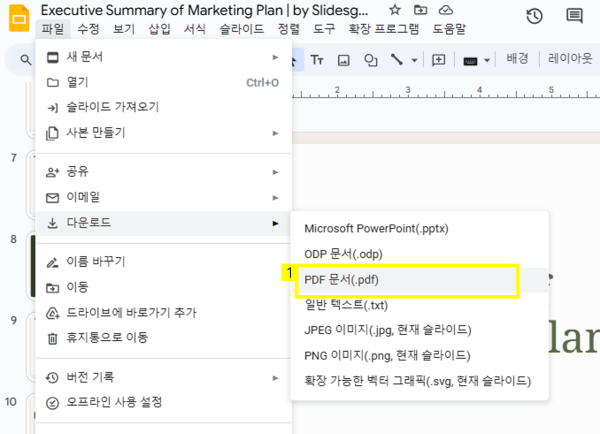Open the comments panel icon
Viewport: 600px width, 434px height.
[574, 16]
